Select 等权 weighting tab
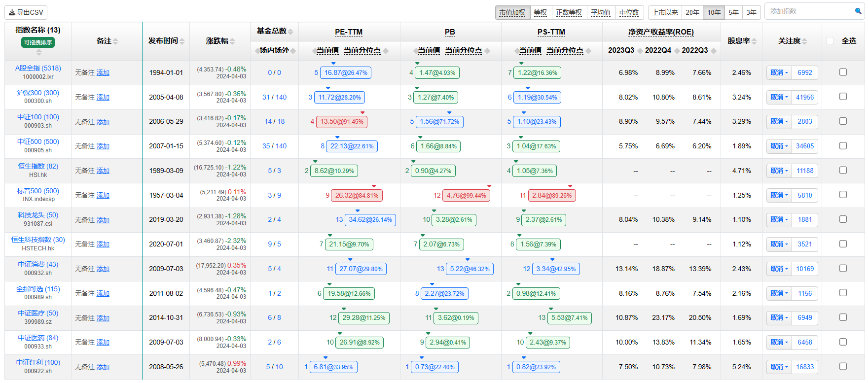Screen dimensions: 868x383 coord(541,12)
